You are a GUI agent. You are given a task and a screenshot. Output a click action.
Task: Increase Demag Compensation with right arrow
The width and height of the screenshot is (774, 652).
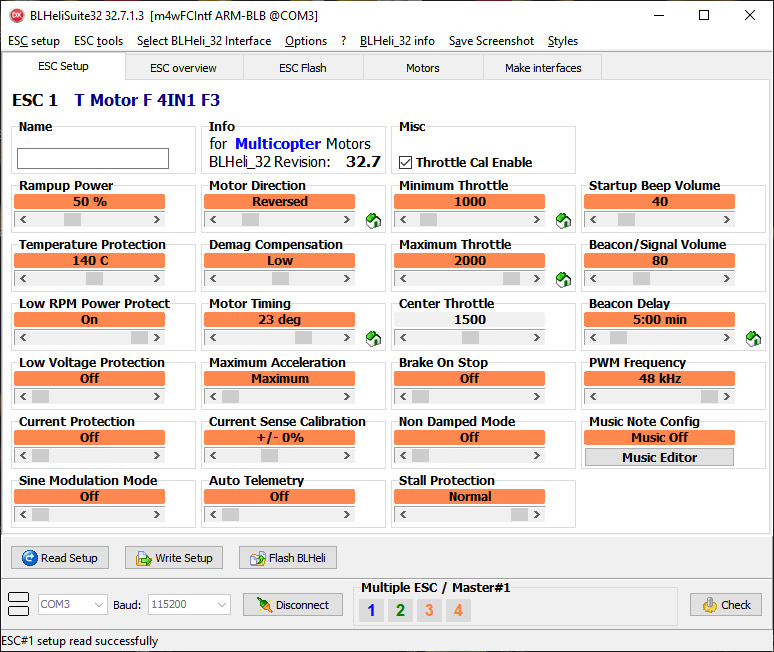347,279
